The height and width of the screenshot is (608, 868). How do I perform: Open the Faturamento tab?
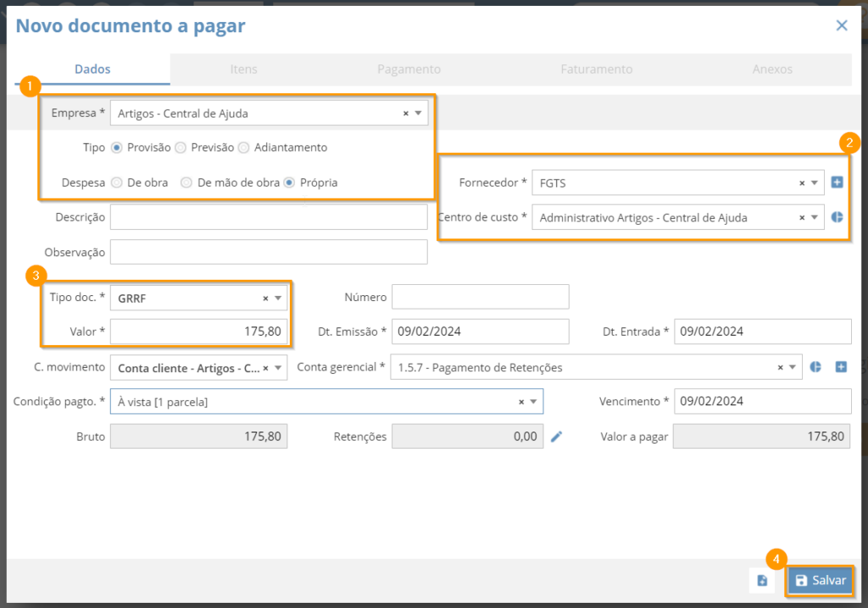click(596, 70)
